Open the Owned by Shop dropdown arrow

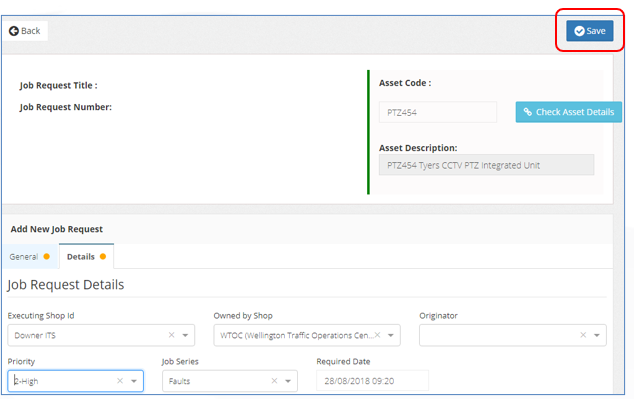391,335
